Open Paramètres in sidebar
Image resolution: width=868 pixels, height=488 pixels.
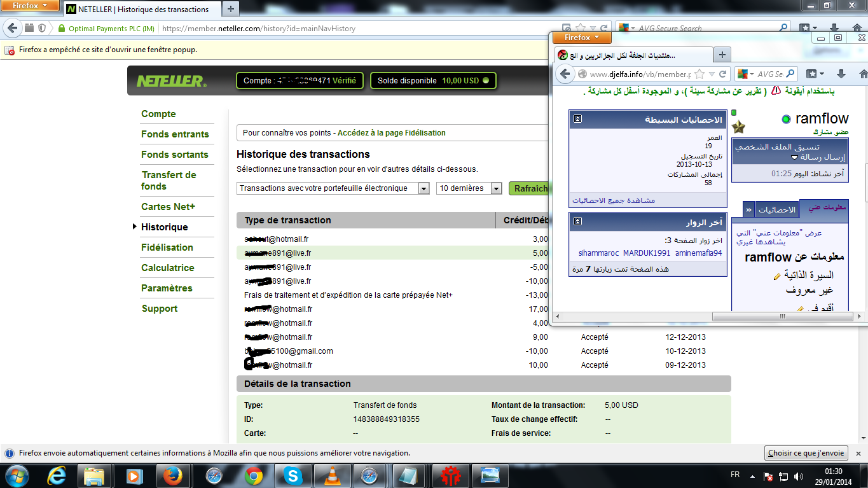pyautogui.click(x=167, y=288)
